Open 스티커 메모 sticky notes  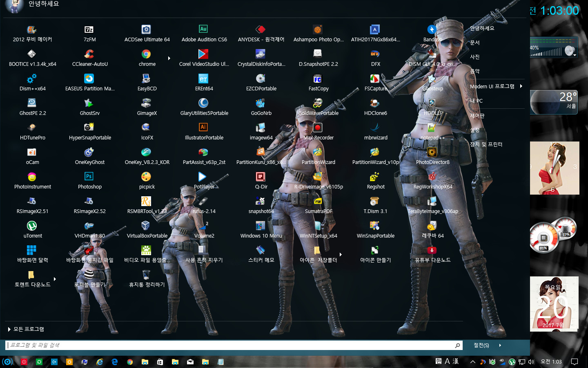click(261, 254)
